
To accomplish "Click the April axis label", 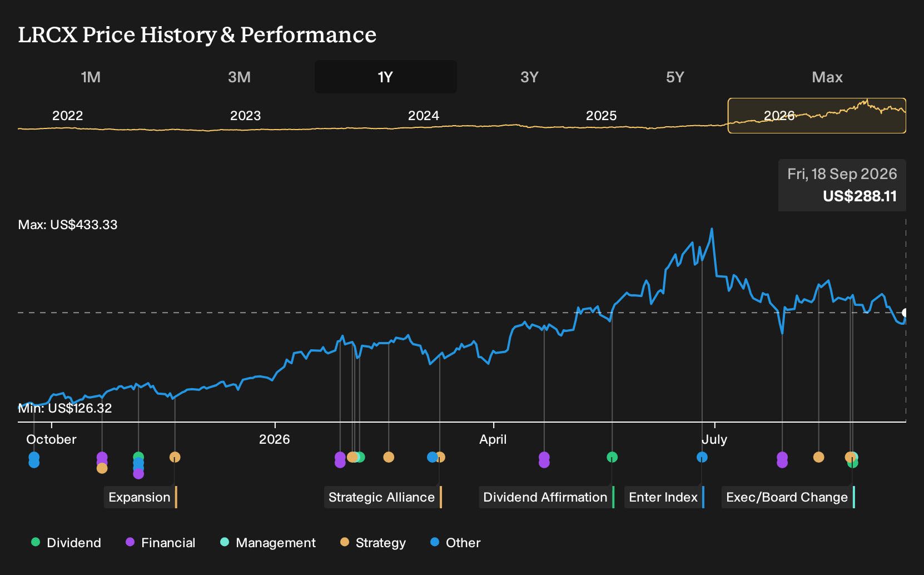I will 493,439.
